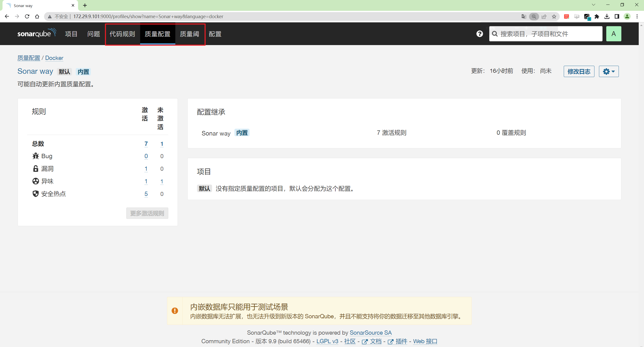Click the red extension icon in toolbar
644x347 pixels.
click(x=567, y=16)
